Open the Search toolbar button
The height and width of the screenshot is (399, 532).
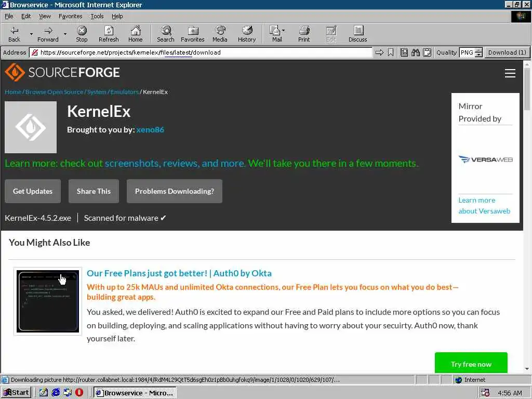click(166, 34)
